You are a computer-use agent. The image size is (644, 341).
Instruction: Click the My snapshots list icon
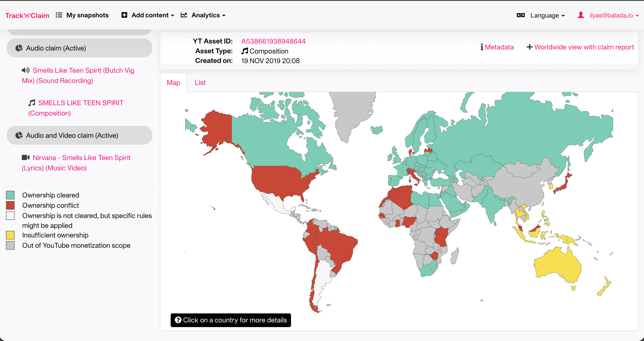pos(59,15)
